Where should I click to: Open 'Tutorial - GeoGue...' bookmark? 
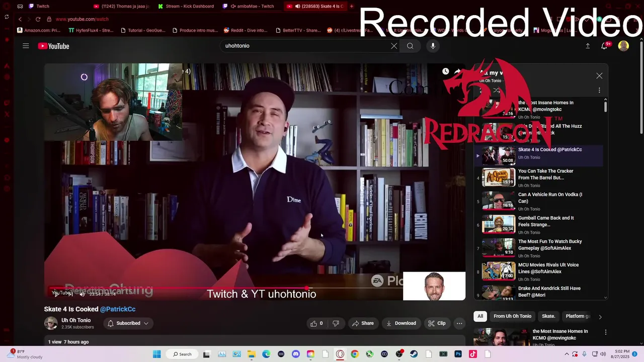143,30
